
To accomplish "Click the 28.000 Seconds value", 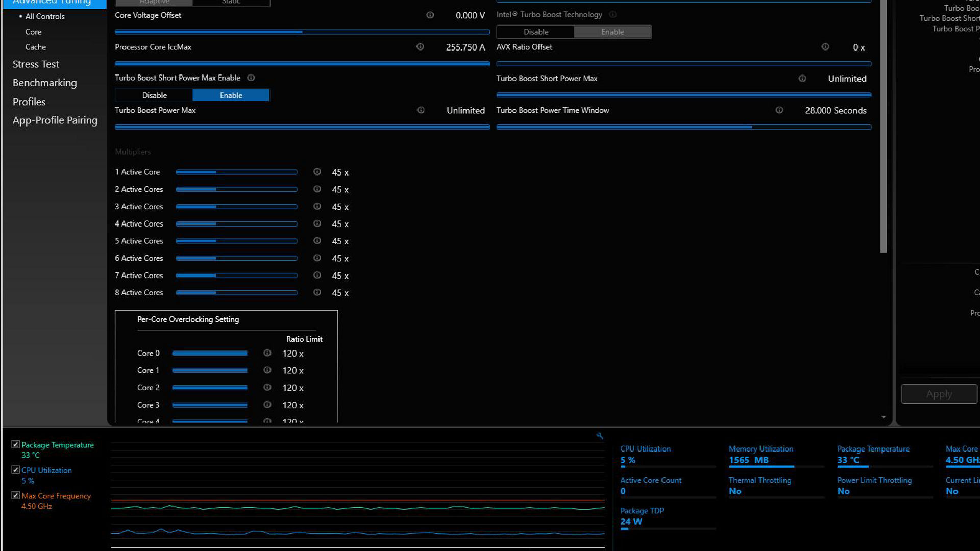I will pos(836,111).
